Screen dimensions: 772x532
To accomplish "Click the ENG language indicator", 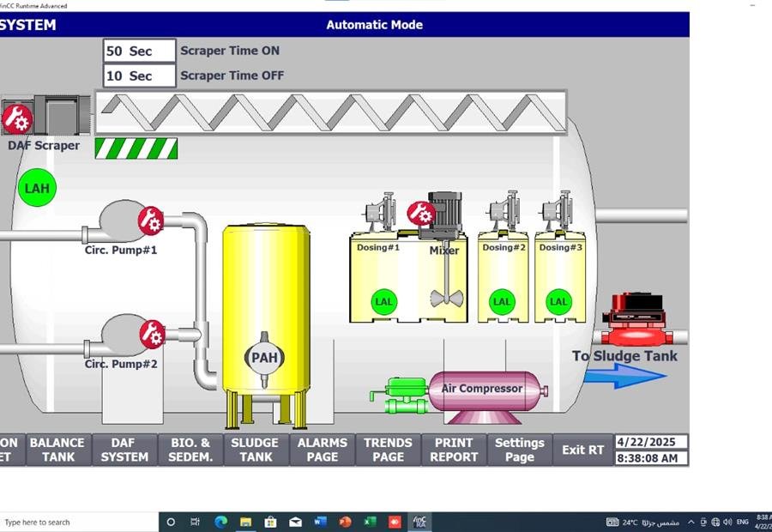I will tap(743, 522).
